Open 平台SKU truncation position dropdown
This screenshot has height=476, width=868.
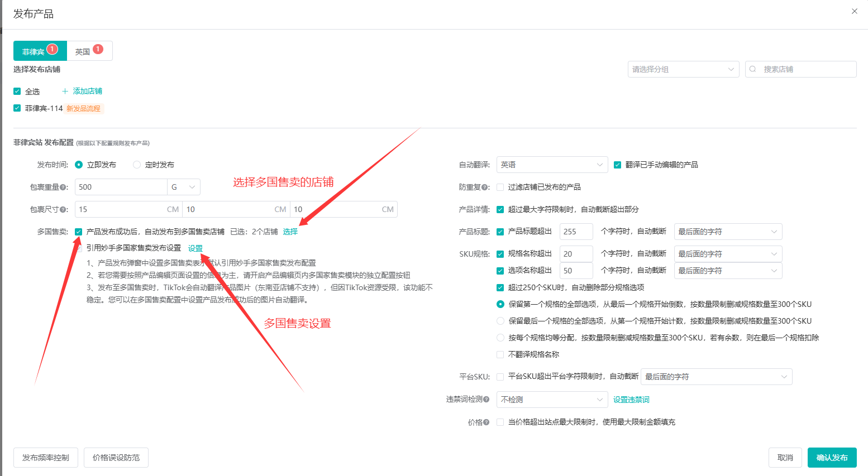pyautogui.click(x=717, y=377)
